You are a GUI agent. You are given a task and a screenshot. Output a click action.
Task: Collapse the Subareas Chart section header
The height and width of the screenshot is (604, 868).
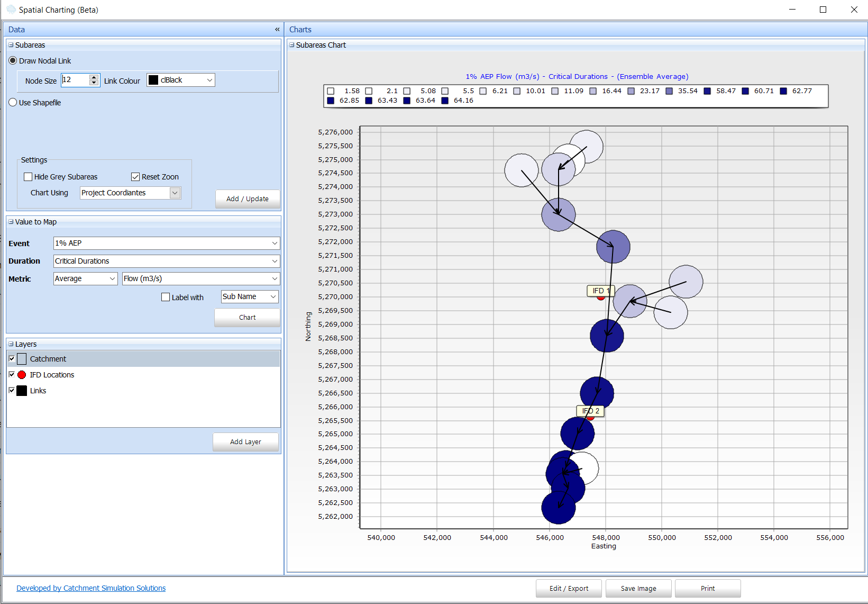click(291, 45)
